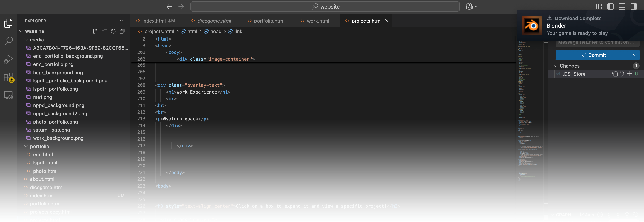Open Run and Debug view
The height and width of the screenshot is (222, 644).
[x=9, y=59]
